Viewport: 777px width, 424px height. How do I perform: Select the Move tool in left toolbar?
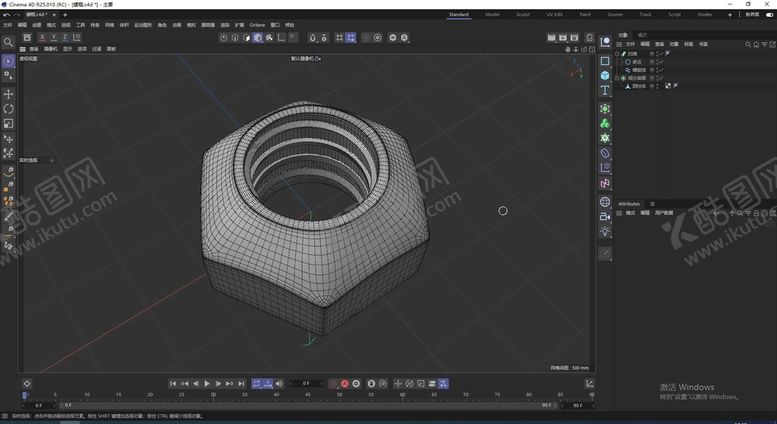point(9,93)
